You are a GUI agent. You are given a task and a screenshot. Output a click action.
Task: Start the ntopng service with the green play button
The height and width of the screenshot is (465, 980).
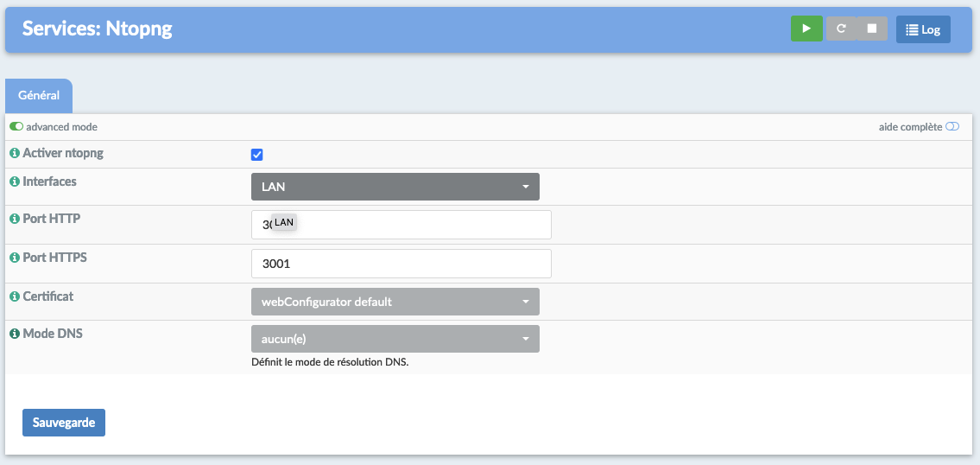click(x=806, y=29)
